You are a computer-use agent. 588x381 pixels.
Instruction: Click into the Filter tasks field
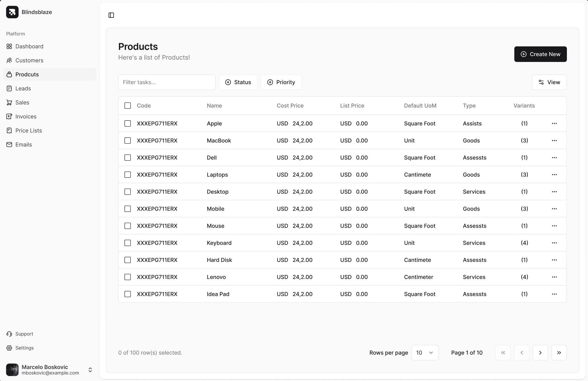[167, 82]
